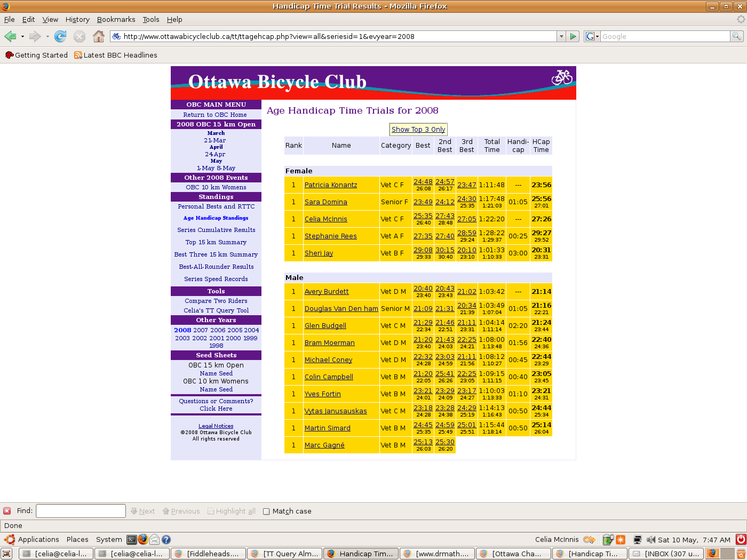Open Patricia Konantz rider link
Screen dimensions: 747x560
tap(331, 185)
